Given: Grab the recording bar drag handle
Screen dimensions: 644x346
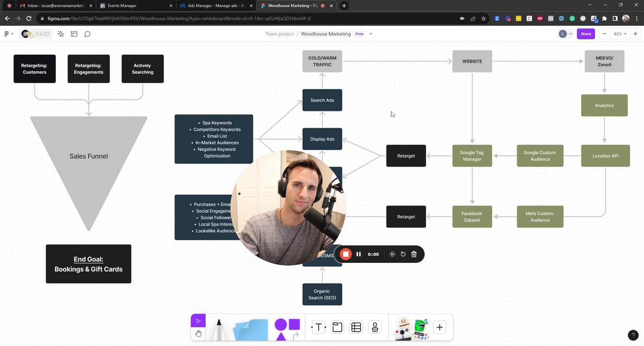Looking at the screenshot, I should coord(393,254).
